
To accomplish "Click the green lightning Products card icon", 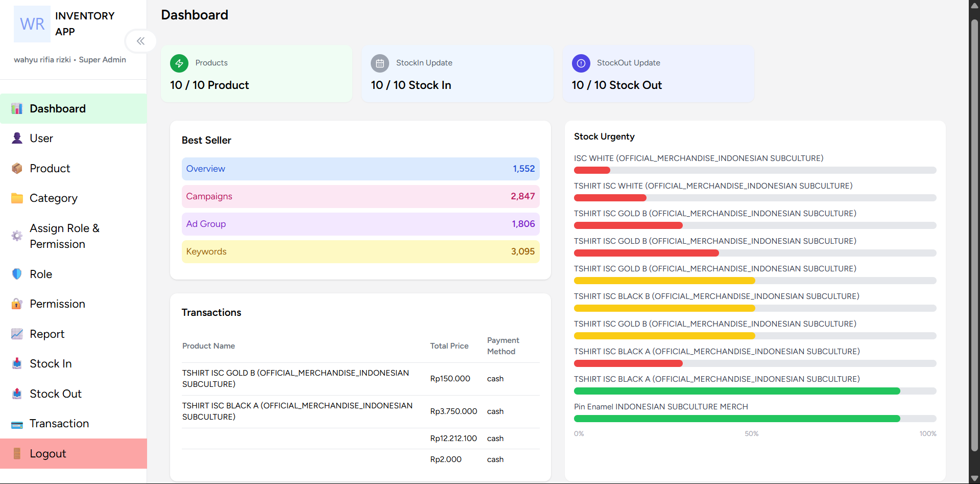I will pyautogui.click(x=179, y=63).
